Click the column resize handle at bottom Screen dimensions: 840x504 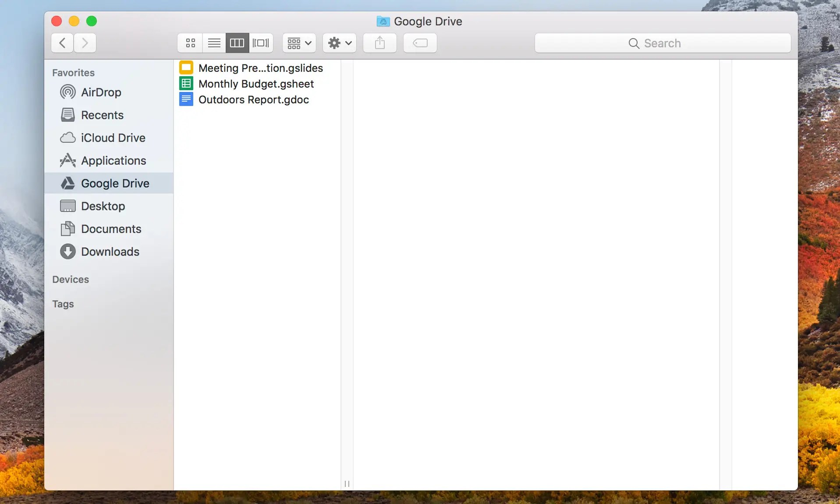347,484
